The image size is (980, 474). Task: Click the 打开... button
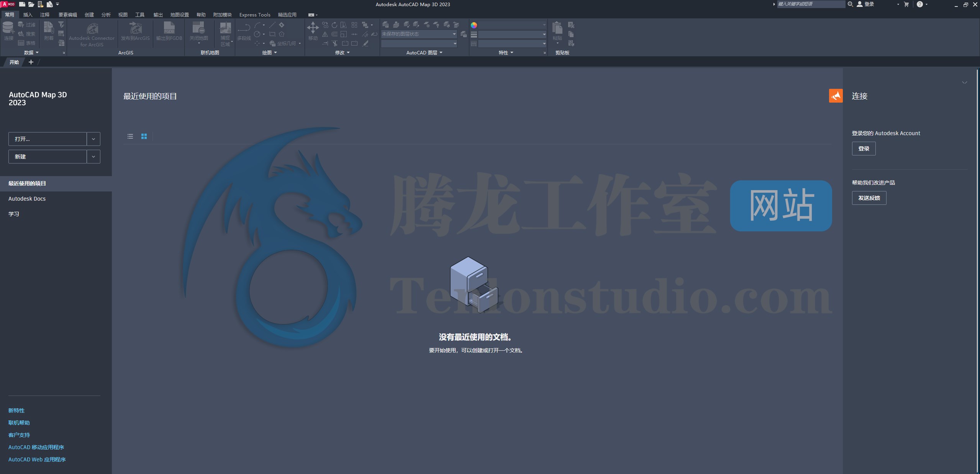click(48, 139)
